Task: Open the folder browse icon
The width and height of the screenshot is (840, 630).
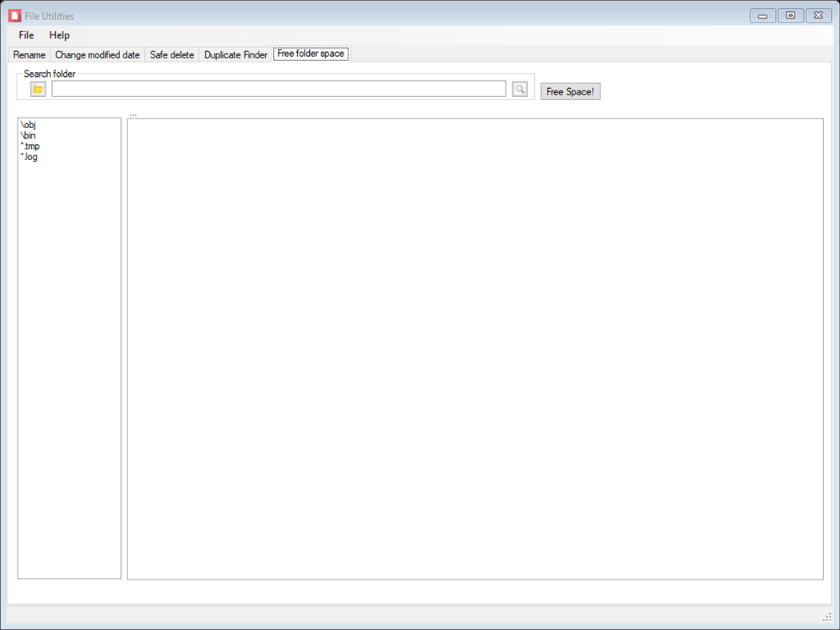Action: point(37,88)
